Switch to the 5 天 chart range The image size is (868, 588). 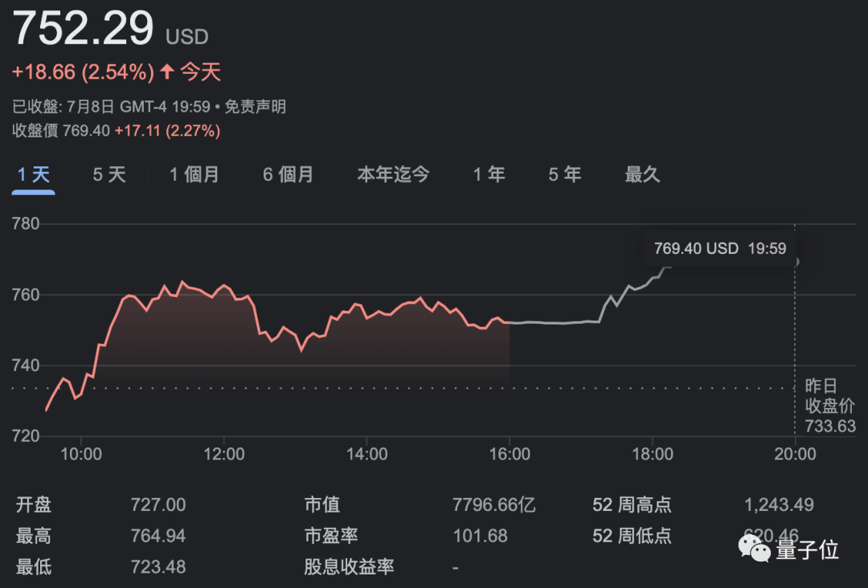pyautogui.click(x=109, y=174)
